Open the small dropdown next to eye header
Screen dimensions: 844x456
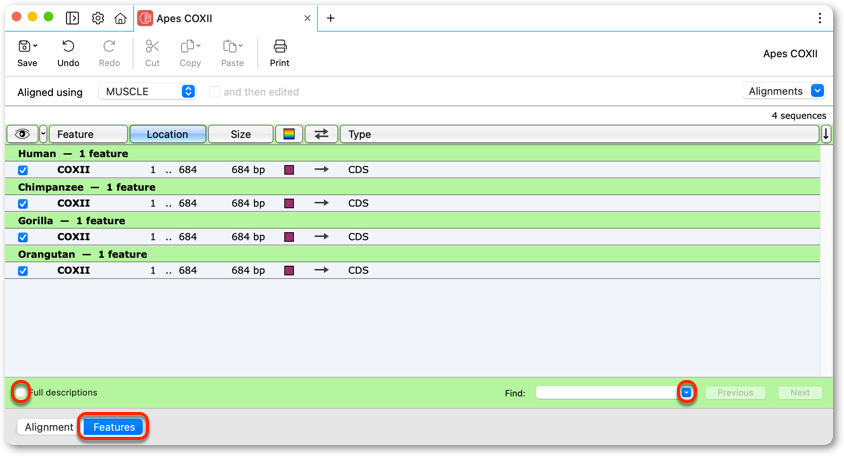(x=43, y=134)
